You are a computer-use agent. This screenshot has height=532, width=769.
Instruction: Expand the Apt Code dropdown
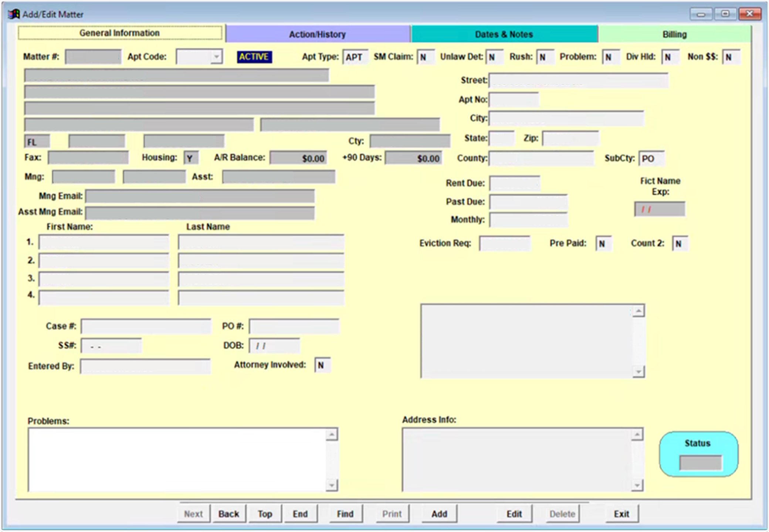click(x=217, y=57)
